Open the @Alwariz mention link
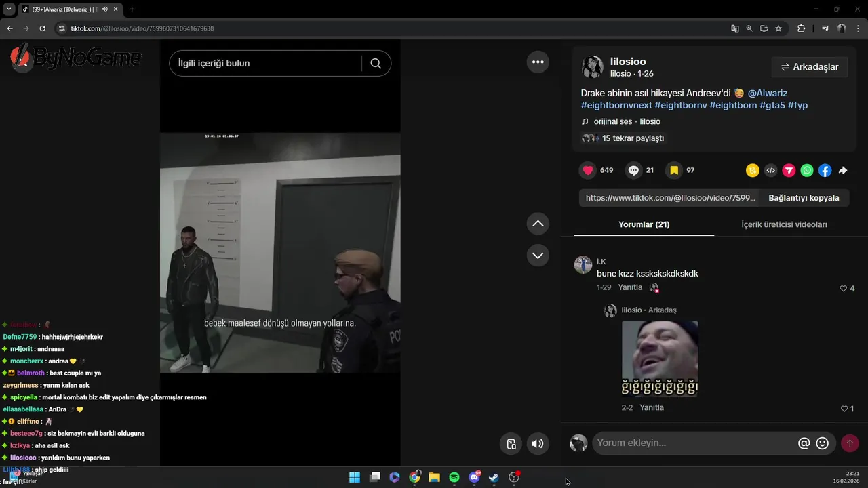868x488 pixels. [x=768, y=93]
